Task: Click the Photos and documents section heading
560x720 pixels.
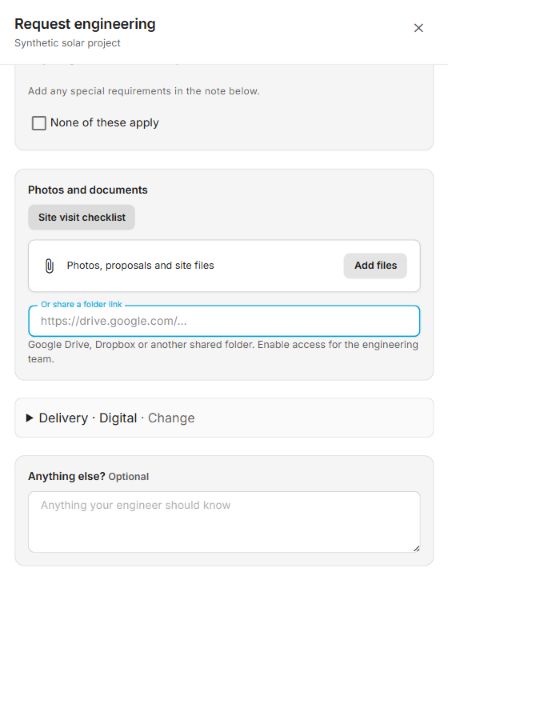Action: tap(88, 190)
